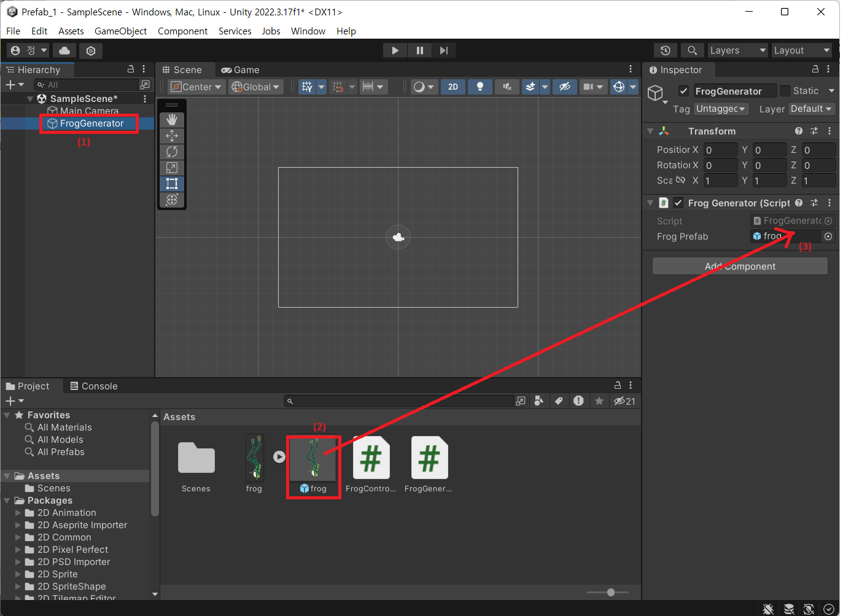Search by type icon in Project

538,401
